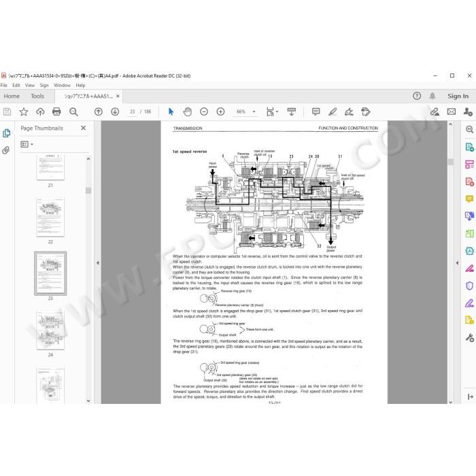Open the Sign menu
Image resolution: width=476 pixels, height=476 pixels.
(x=44, y=85)
